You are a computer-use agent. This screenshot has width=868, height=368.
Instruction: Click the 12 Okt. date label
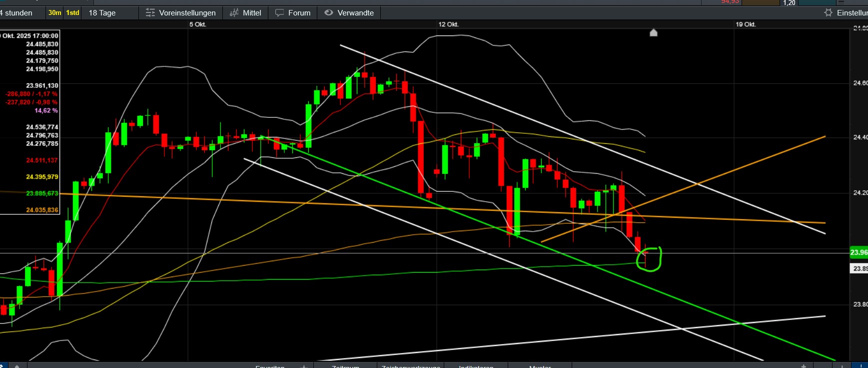click(448, 24)
